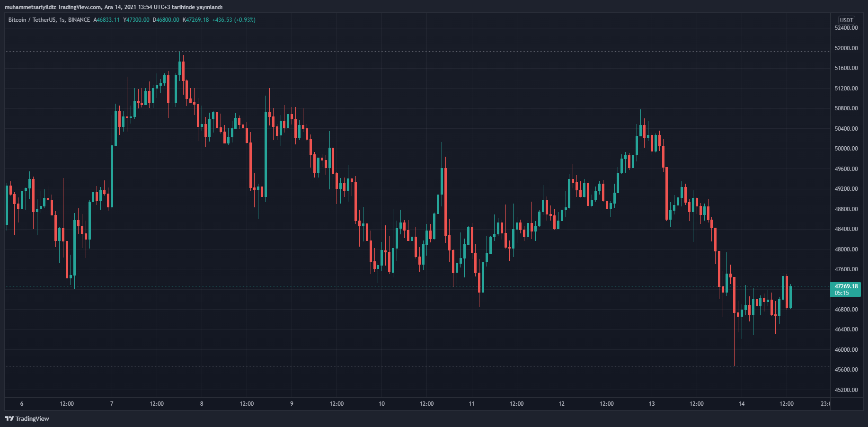The width and height of the screenshot is (868, 427).
Task: Click the BINANCE exchange label
Action: point(79,20)
